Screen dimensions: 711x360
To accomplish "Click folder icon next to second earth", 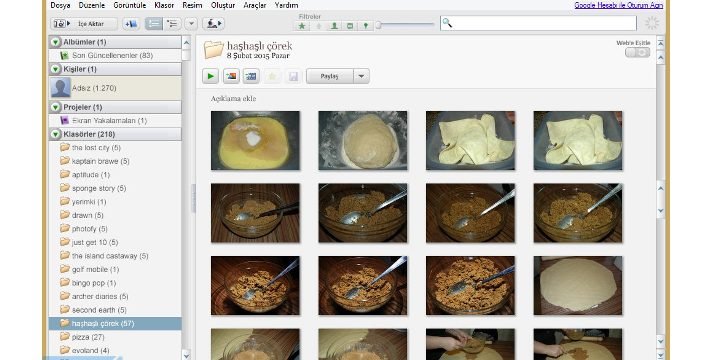I will pyautogui.click(x=65, y=310).
